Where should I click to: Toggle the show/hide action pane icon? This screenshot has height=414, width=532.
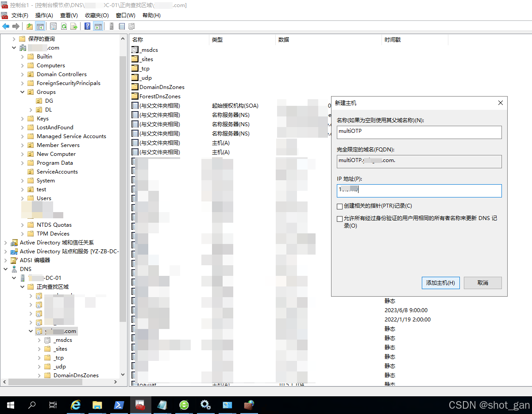[98, 27]
